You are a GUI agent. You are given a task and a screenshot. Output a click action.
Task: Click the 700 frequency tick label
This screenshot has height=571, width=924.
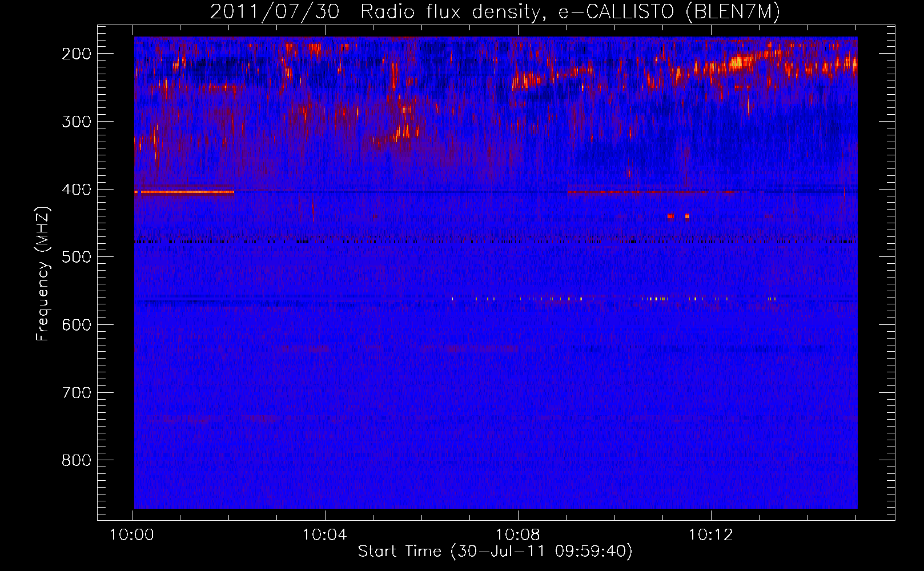coord(77,393)
